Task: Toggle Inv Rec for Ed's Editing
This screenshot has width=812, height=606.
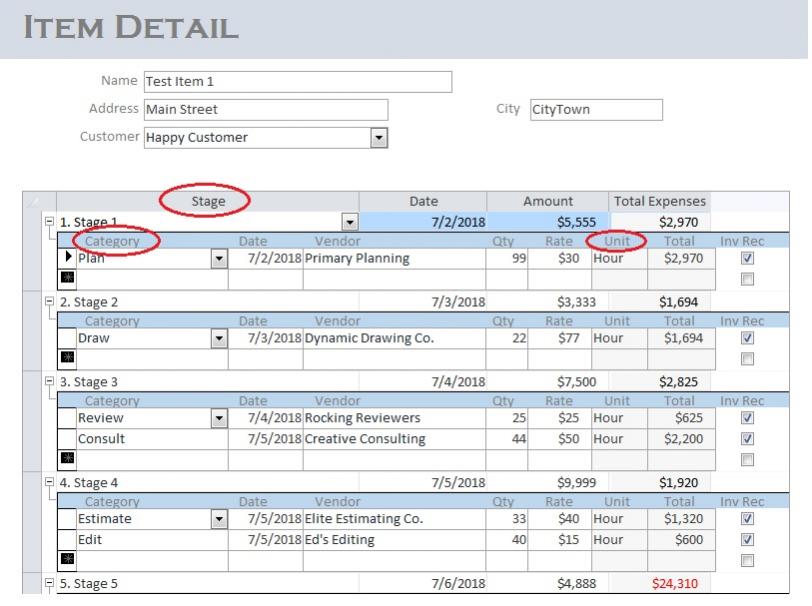Action: [x=747, y=540]
